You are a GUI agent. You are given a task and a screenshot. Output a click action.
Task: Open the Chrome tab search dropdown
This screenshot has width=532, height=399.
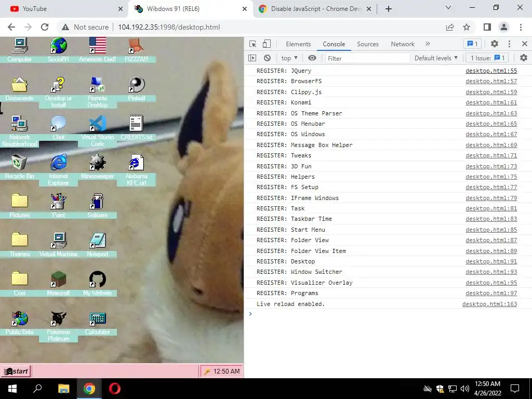tap(448, 7)
